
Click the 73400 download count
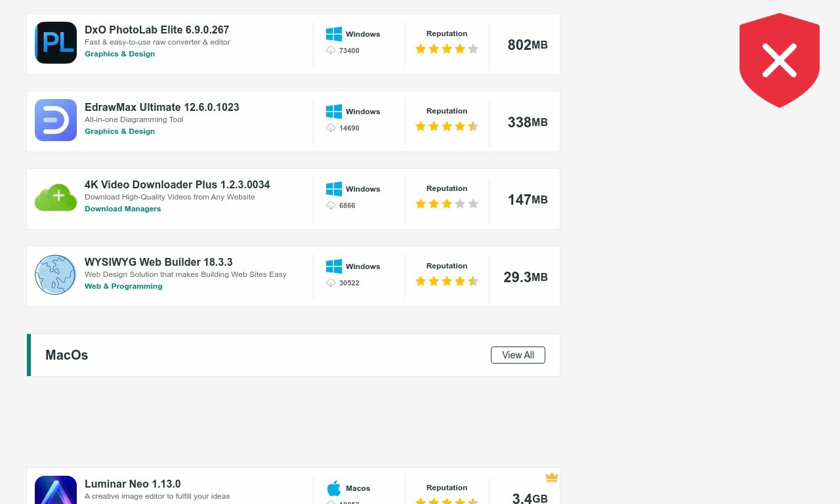(349, 51)
